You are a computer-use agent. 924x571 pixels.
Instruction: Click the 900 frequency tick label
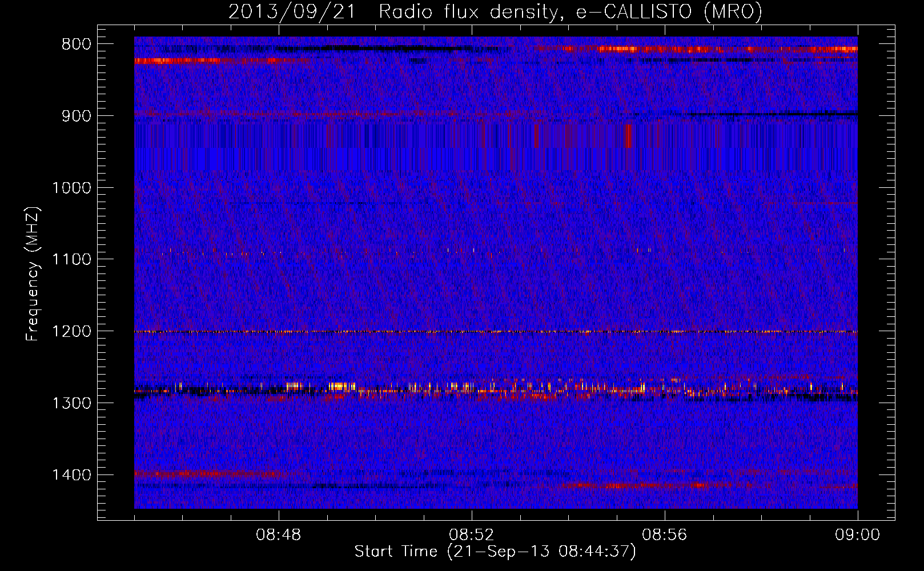pos(76,116)
